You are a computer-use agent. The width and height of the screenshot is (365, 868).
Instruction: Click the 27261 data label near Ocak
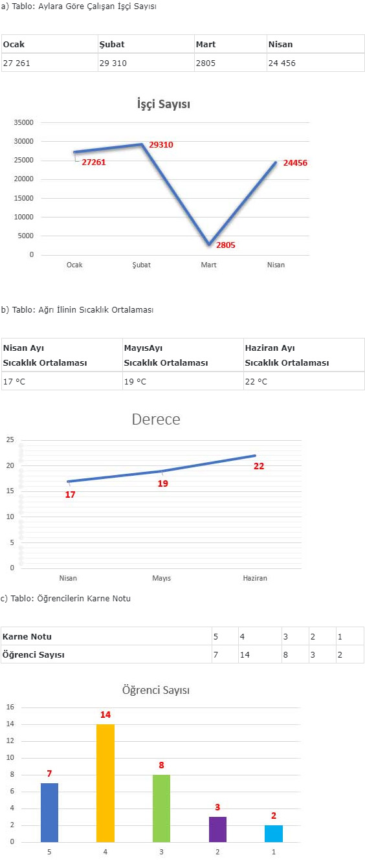(x=94, y=162)
